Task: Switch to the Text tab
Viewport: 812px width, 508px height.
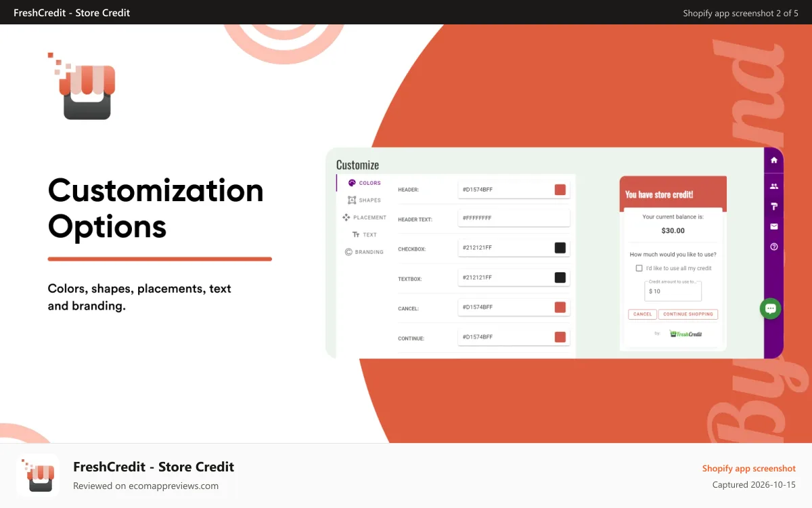Action: pyautogui.click(x=364, y=235)
